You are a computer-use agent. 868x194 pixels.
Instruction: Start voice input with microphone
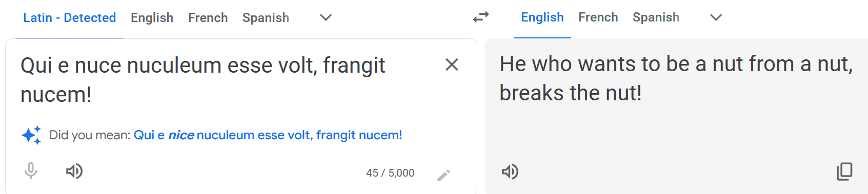[x=31, y=171]
